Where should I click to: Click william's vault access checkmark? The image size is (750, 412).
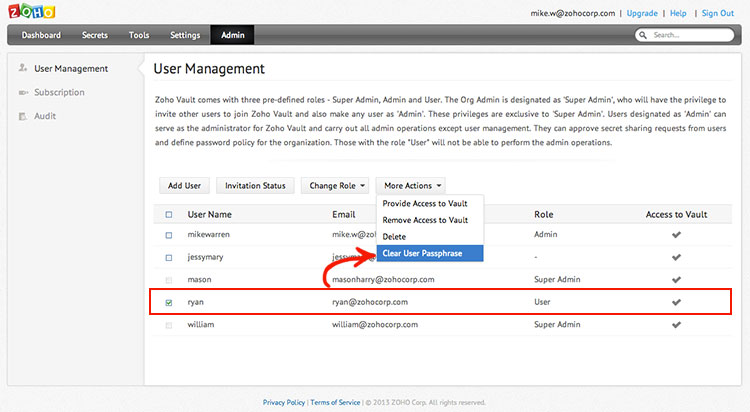(x=676, y=324)
